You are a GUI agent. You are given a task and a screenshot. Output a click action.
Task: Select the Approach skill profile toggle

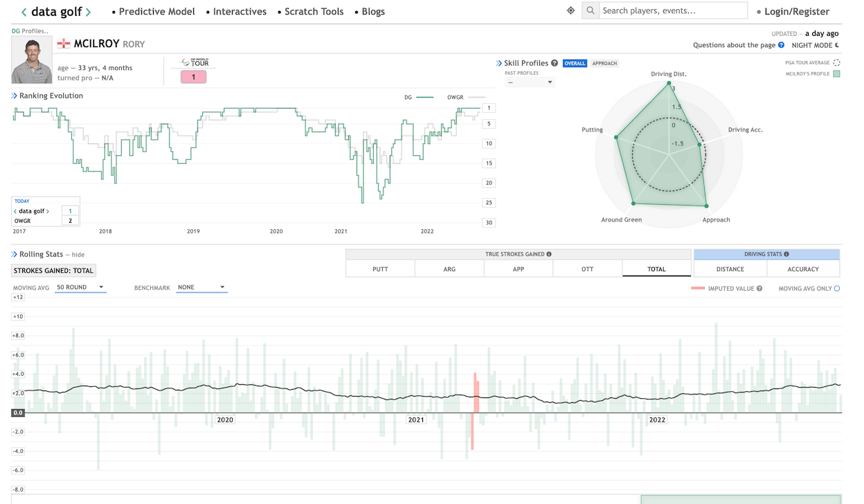(x=604, y=63)
